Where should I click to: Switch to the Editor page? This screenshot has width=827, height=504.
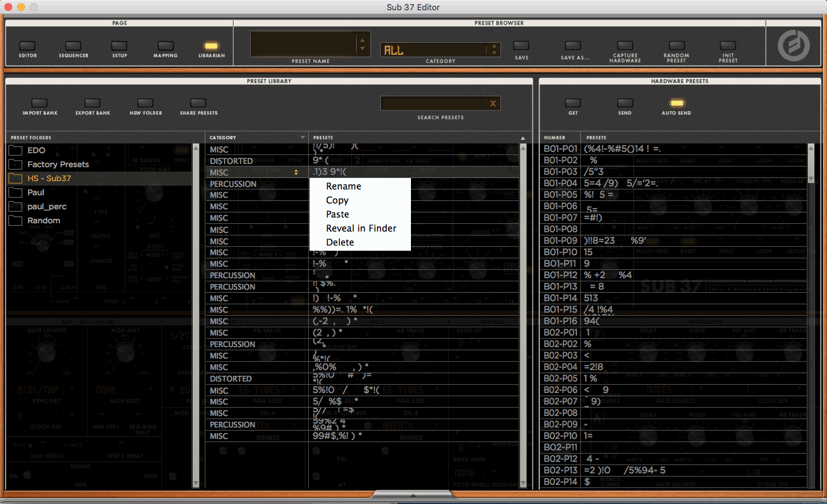click(x=27, y=46)
